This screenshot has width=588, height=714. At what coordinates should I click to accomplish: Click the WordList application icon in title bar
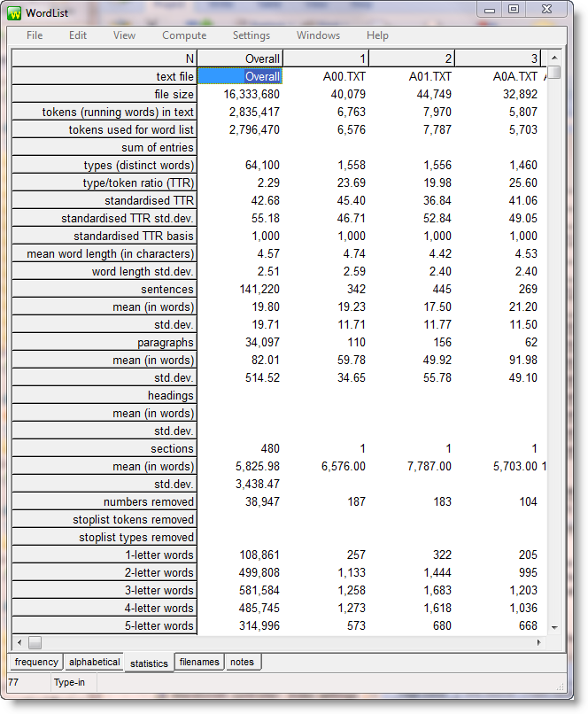click(x=14, y=13)
